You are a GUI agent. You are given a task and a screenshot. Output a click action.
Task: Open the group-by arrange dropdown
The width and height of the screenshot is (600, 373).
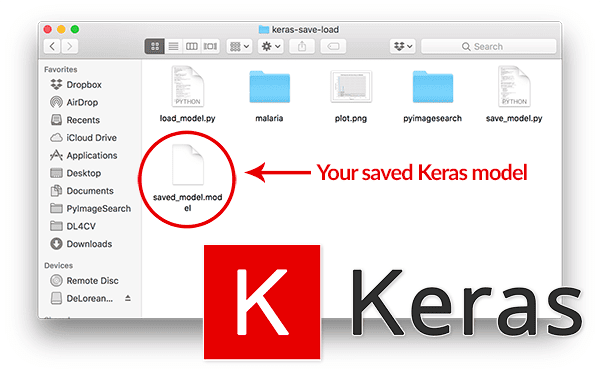[x=239, y=47]
